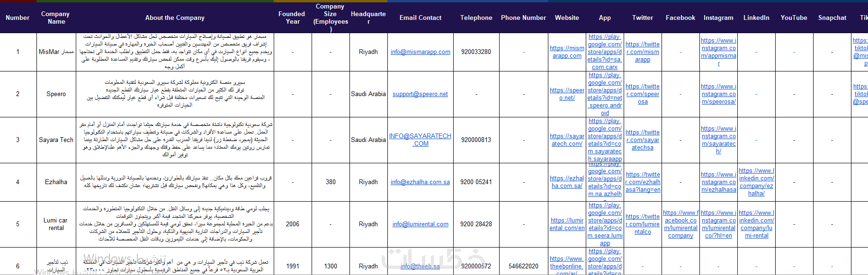Open the Ezhalha website link ezhalha.com.sa
The height and width of the screenshot is (275, 868).
[567, 182]
